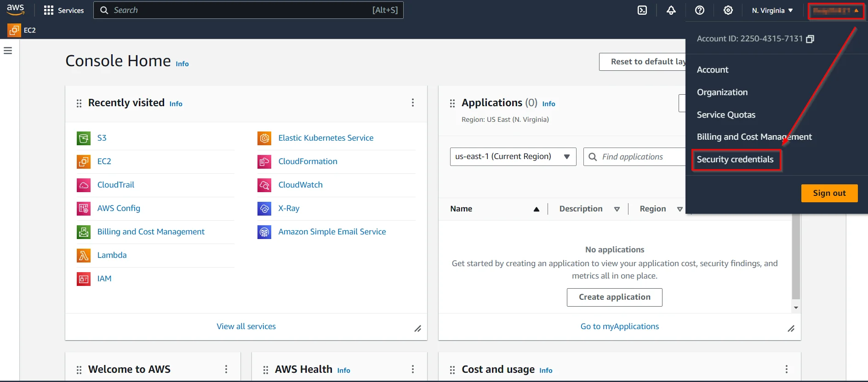
Task: Expand the N. Virginia region dropdown
Action: click(x=772, y=10)
